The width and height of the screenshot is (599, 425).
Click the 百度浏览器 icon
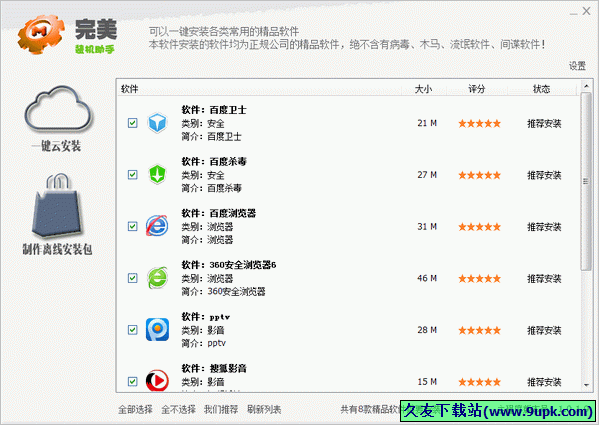click(157, 226)
